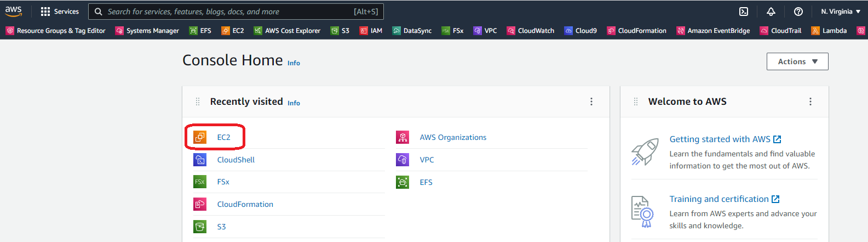Open Systems Manager favorites bar shortcut
The image size is (868, 242).
tap(147, 31)
